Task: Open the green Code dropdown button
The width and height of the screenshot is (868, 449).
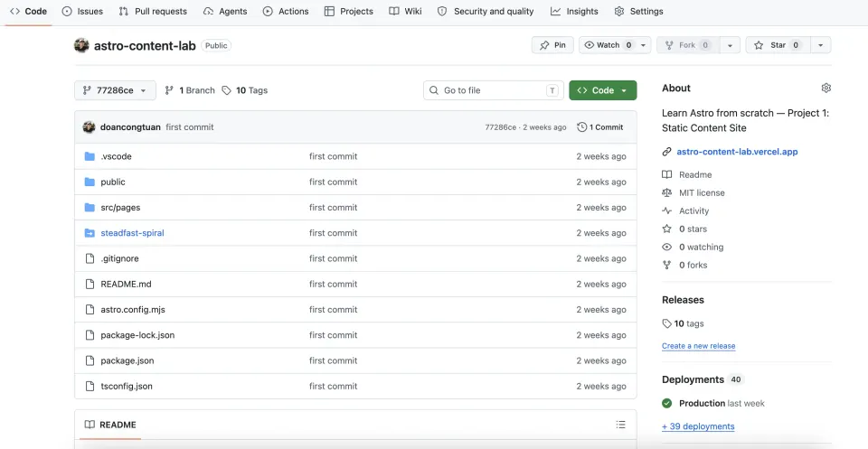Action: [603, 90]
